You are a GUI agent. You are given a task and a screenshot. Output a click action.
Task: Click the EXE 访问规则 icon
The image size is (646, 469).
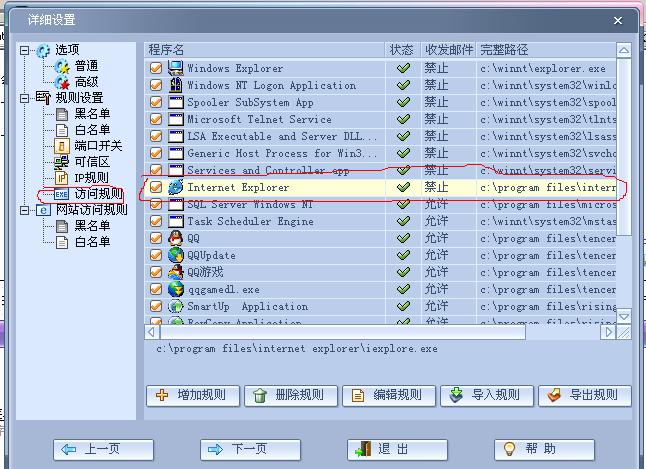pos(61,194)
